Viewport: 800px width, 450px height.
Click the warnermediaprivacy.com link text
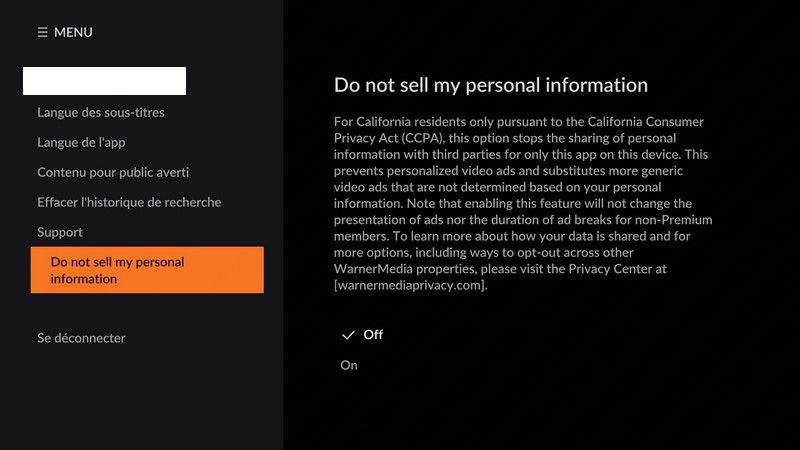tap(411, 285)
